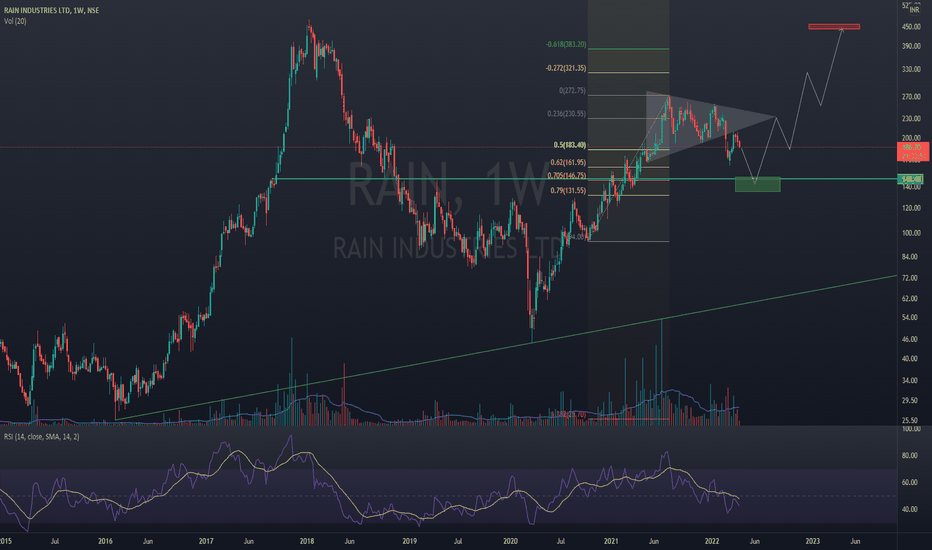Click the 2016 label on time axis
Screen dimensions: 932x550
(105, 542)
